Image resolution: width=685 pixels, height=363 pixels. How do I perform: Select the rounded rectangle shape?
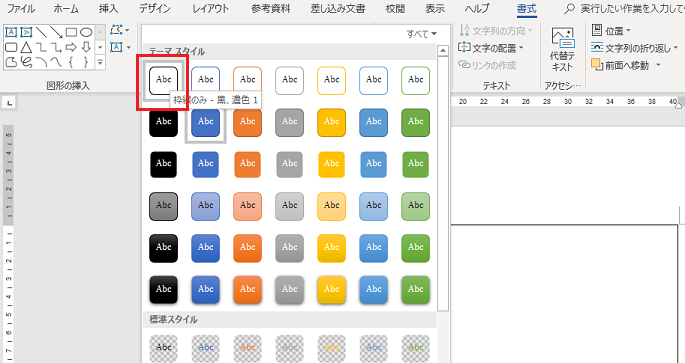coord(11,47)
